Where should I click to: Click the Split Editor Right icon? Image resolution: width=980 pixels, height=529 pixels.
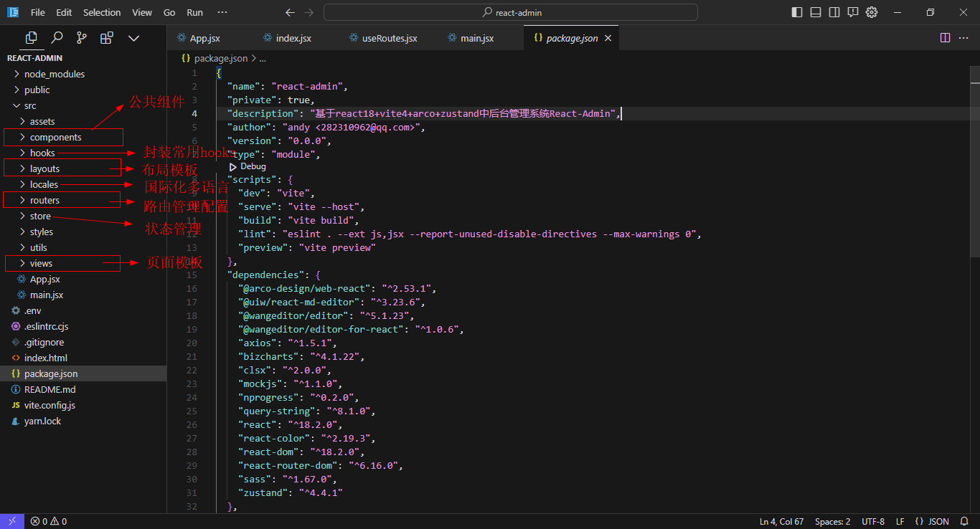click(x=945, y=38)
